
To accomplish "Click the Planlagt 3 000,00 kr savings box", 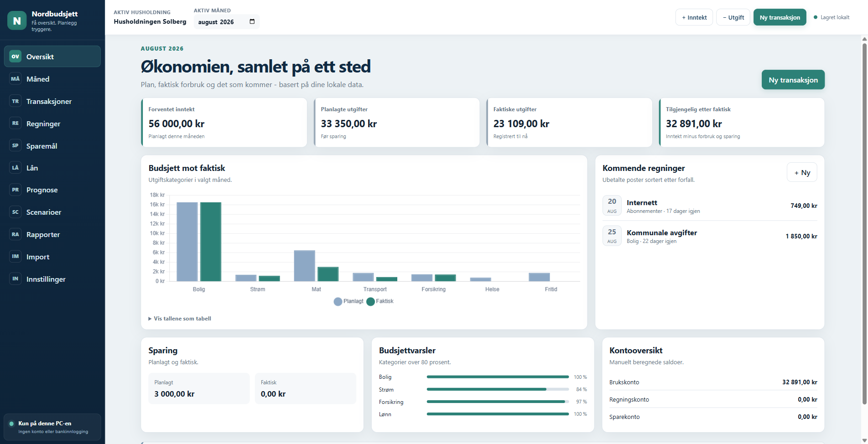I will 199,388.
